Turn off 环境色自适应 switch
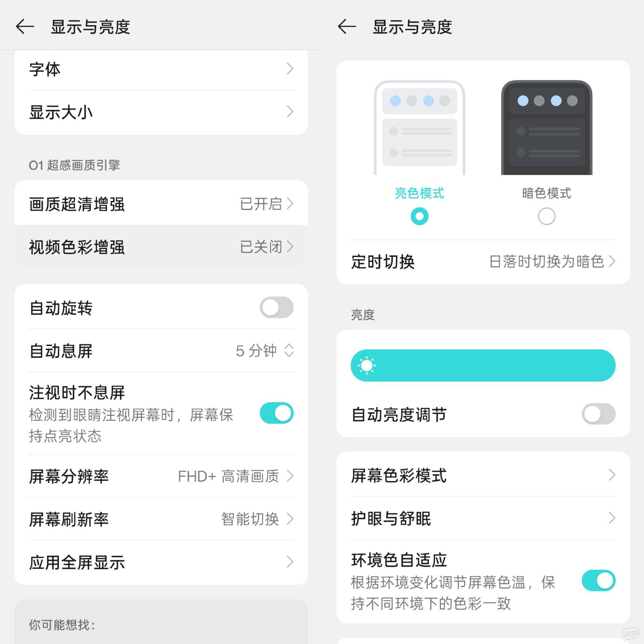Image resolution: width=644 pixels, height=644 pixels. tap(599, 580)
